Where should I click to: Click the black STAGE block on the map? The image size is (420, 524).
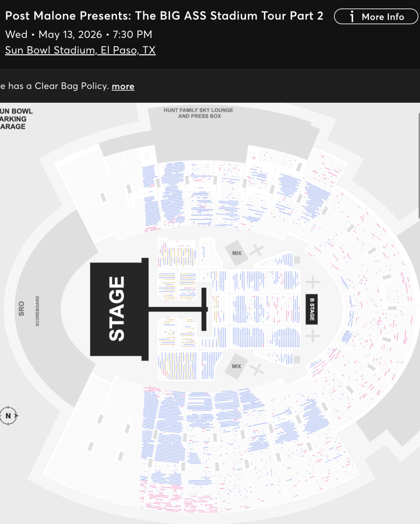click(x=116, y=310)
